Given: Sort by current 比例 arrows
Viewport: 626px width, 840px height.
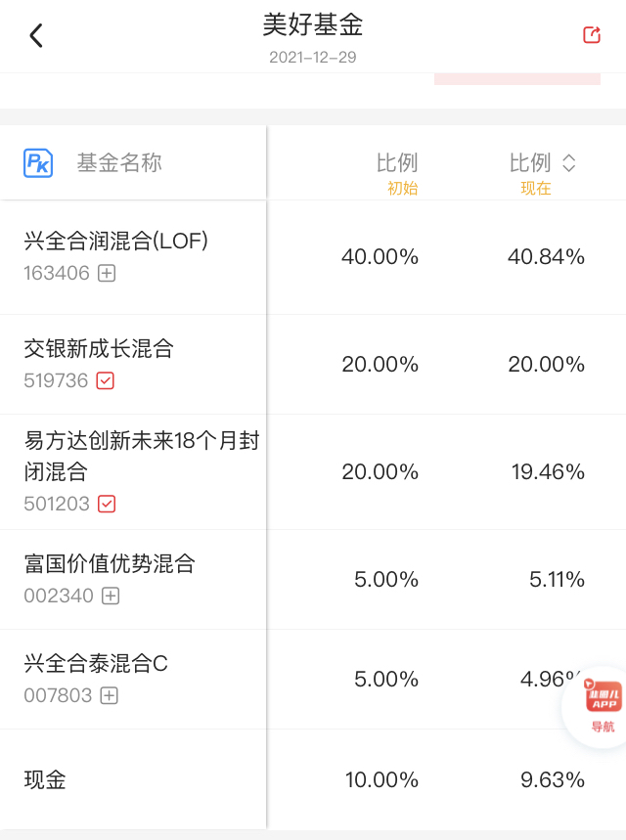Looking at the screenshot, I should click(569, 163).
